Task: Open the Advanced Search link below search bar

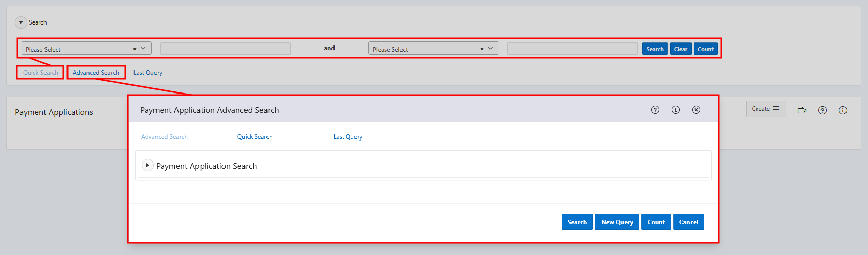Action: pyautogui.click(x=96, y=73)
